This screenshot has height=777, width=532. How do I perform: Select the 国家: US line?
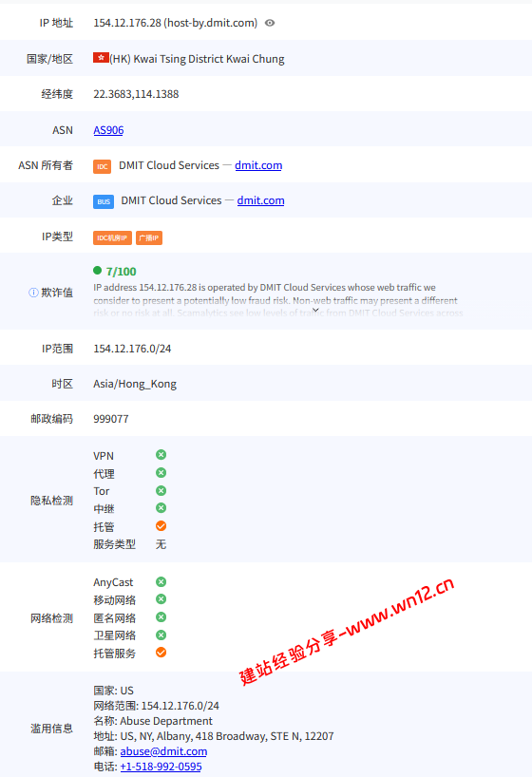[x=114, y=691]
